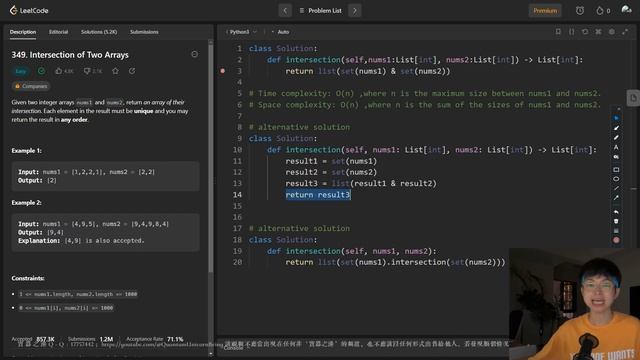Switch to the Editorial tab
The height and width of the screenshot is (360, 640).
58,32
